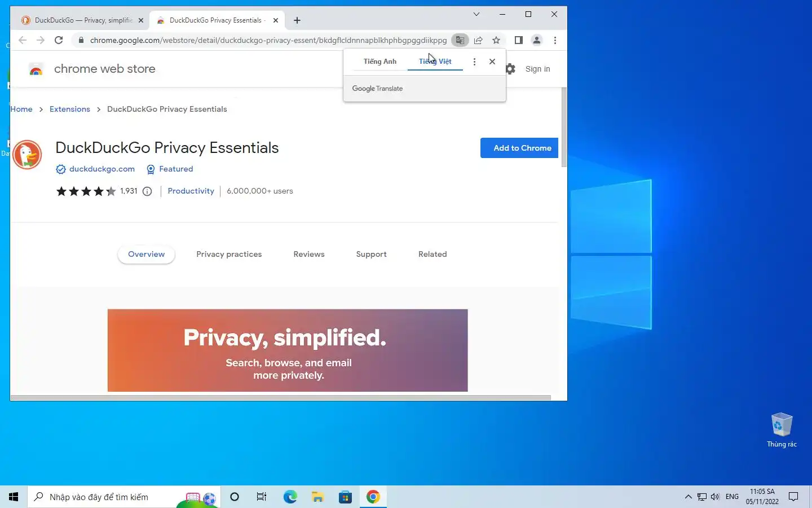Screen dimensions: 812x508
Task: Click the volume speaker icon
Action: click(x=715, y=497)
